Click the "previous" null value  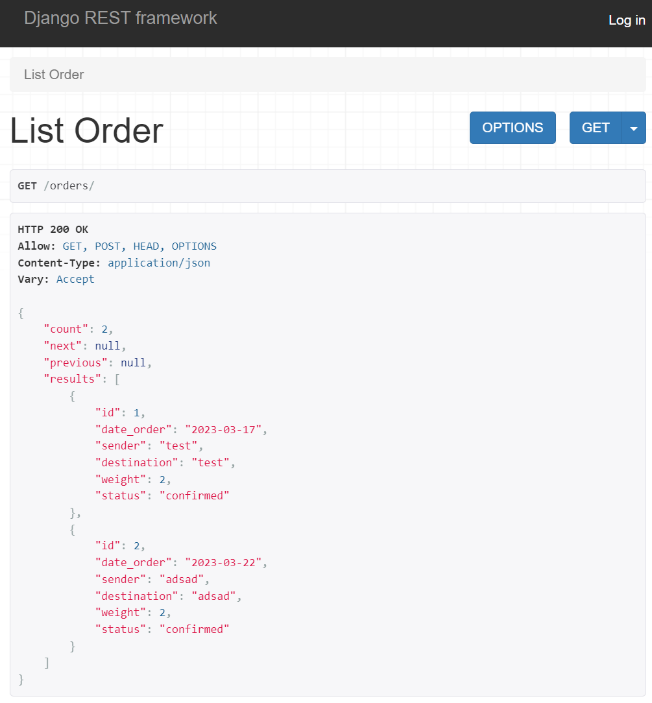pos(135,362)
